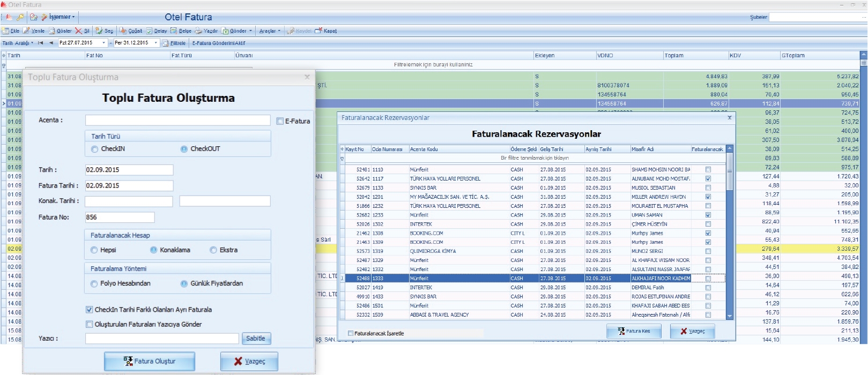Select the CheckIN radio button
The height and width of the screenshot is (375, 868).
click(x=94, y=149)
